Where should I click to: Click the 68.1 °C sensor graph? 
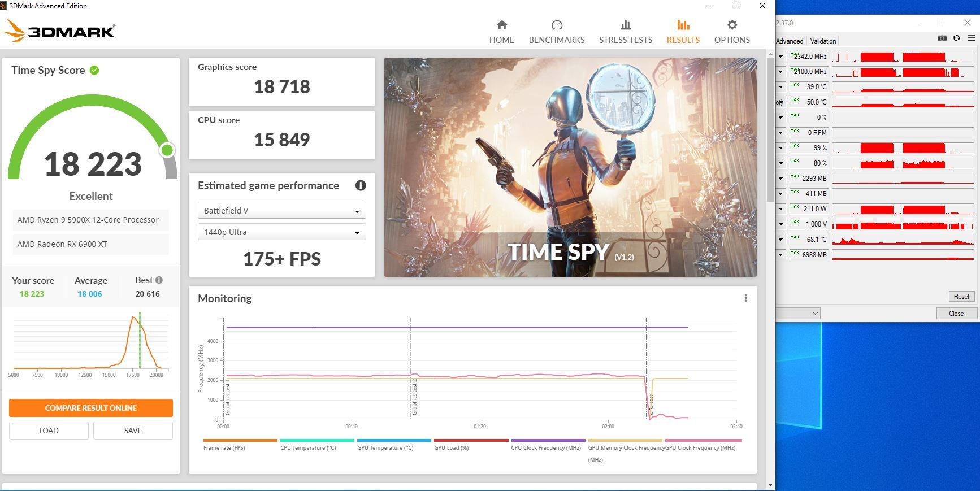click(x=903, y=240)
